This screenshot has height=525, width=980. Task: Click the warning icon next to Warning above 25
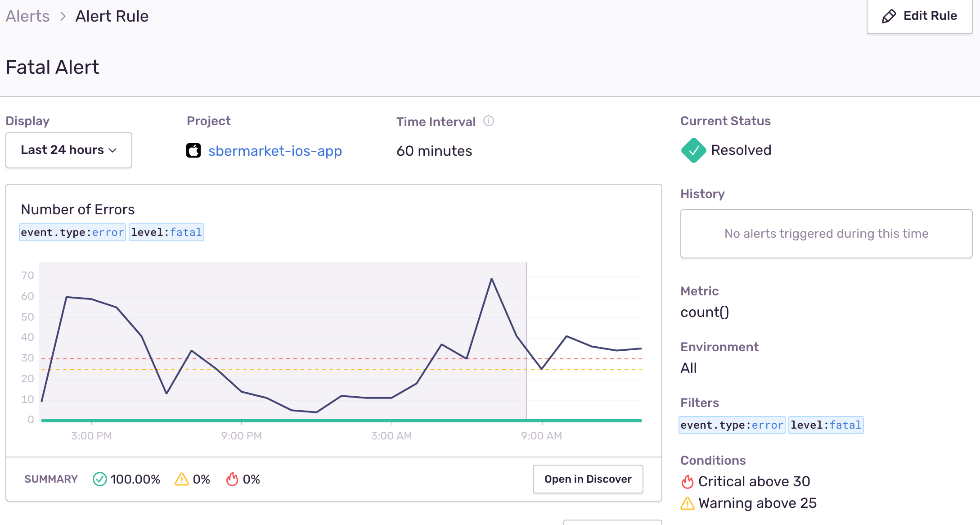687,503
